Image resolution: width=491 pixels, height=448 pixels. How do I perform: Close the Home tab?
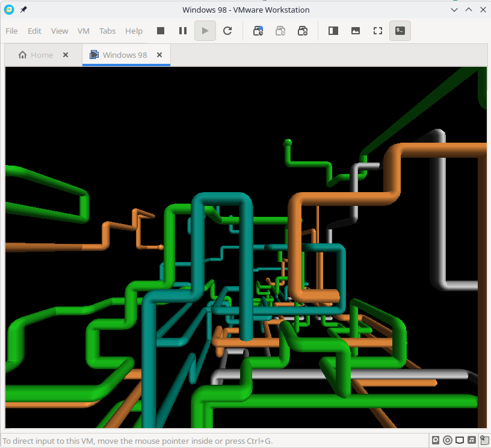(66, 55)
